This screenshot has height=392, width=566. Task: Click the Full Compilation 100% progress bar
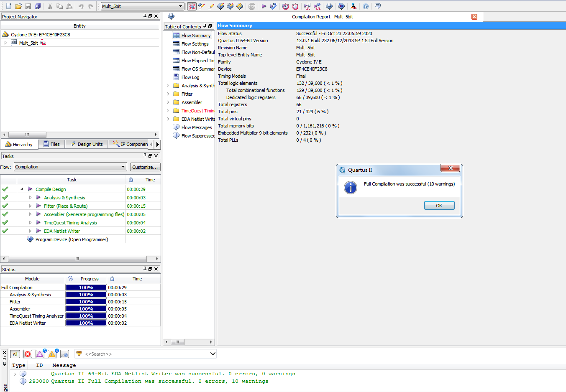86,288
